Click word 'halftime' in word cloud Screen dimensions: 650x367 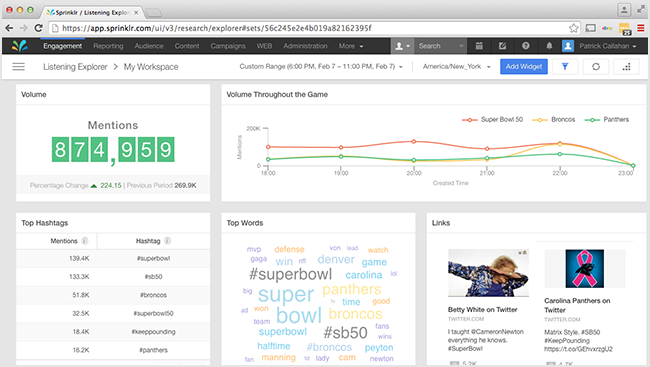point(274,346)
